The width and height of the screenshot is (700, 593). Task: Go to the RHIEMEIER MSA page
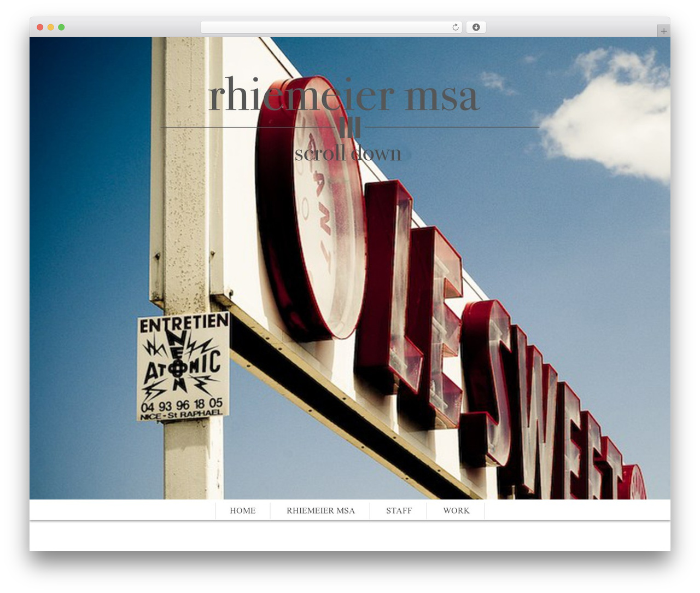[x=320, y=510]
